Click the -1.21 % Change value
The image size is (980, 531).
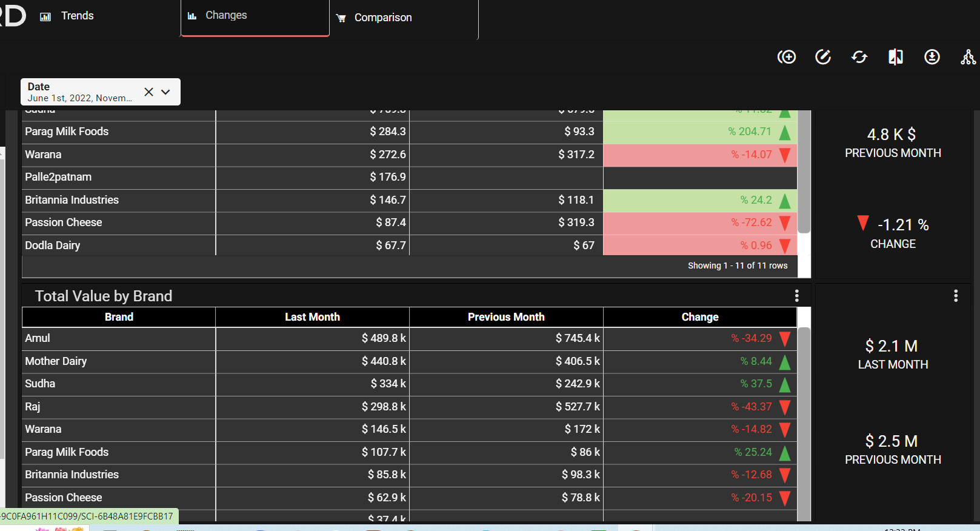(903, 225)
